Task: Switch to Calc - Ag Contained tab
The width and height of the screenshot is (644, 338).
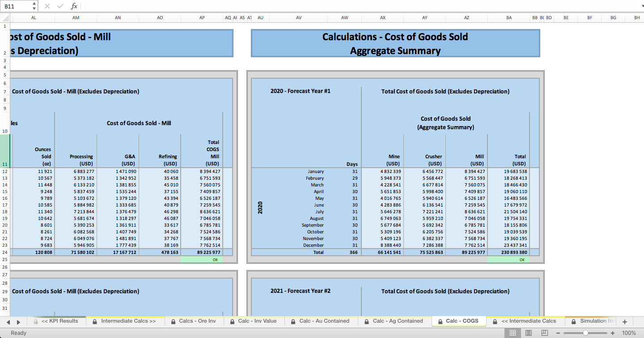Action: click(x=394, y=321)
